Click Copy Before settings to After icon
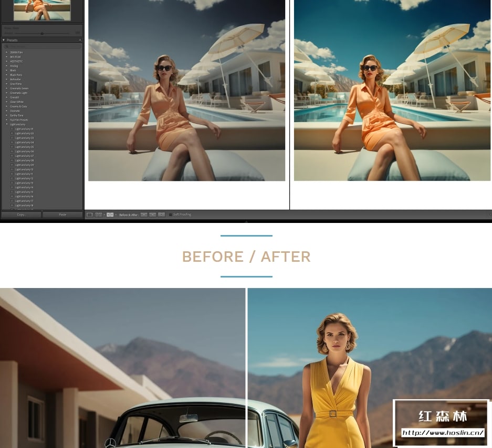Screen dimensions: 492x448 [144, 215]
